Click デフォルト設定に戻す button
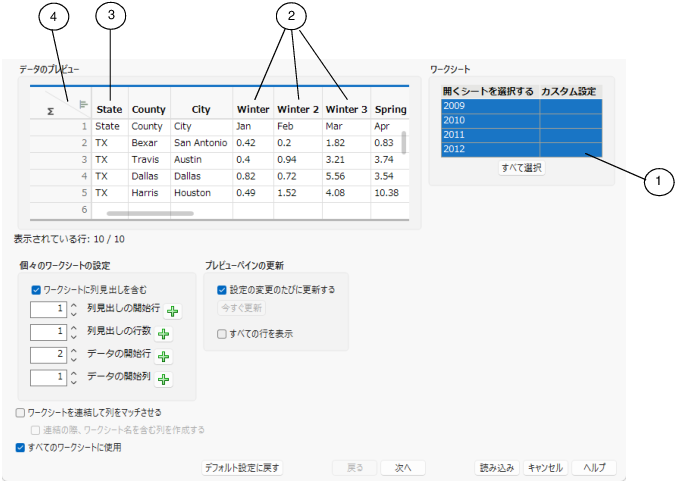 click(x=242, y=468)
